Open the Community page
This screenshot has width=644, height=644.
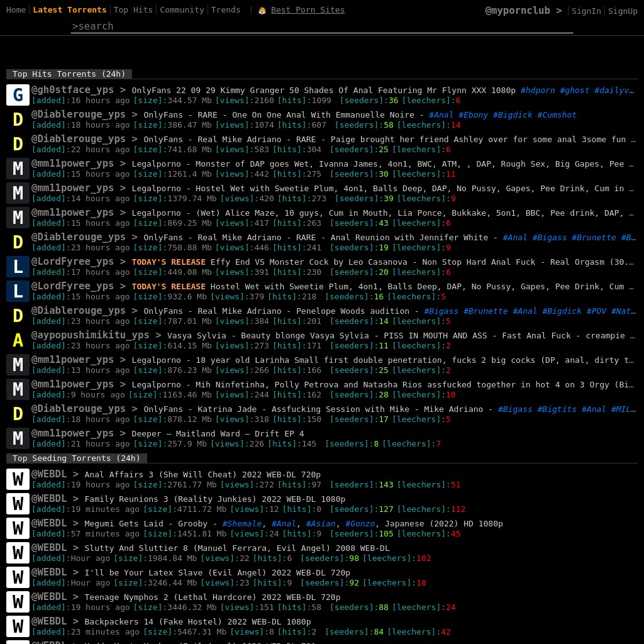coord(182,10)
